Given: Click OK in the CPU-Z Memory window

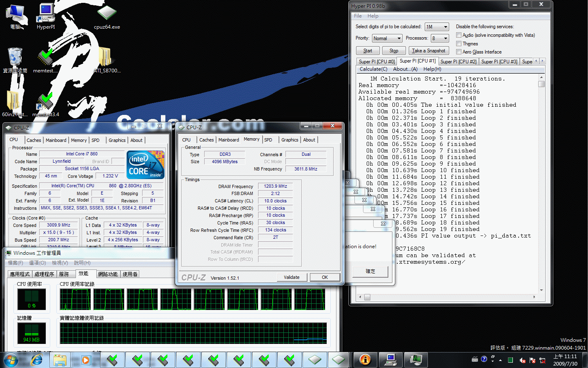Looking at the screenshot, I should coord(325,277).
